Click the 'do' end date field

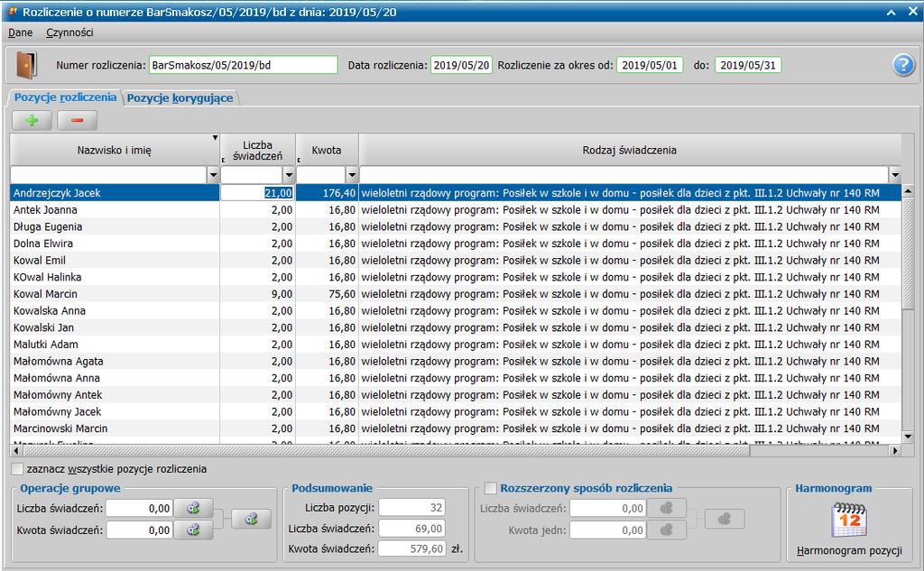pos(748,65)
